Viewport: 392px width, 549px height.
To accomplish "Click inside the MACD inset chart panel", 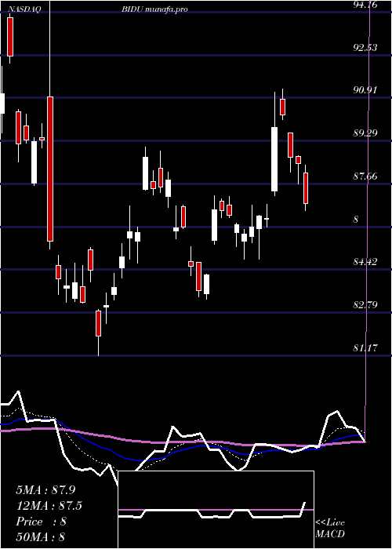I will pyautogui.click(x=216, y=510).
